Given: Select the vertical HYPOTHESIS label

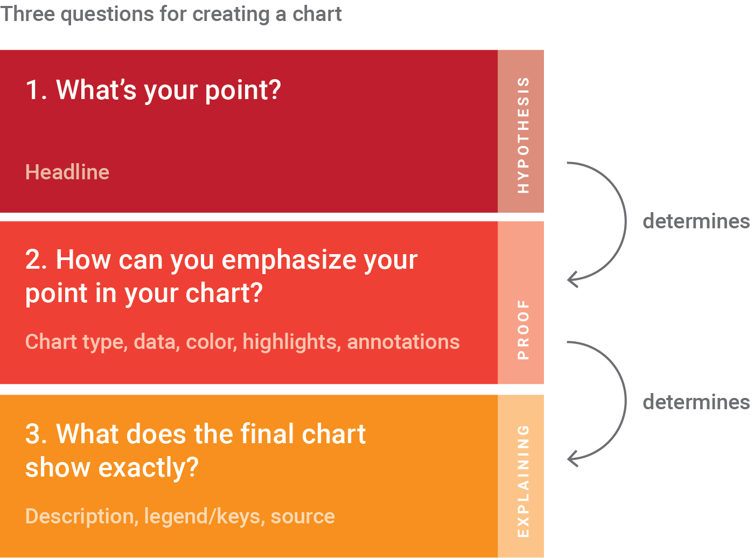Looking at the screenshot, I should tap(523, 135).
